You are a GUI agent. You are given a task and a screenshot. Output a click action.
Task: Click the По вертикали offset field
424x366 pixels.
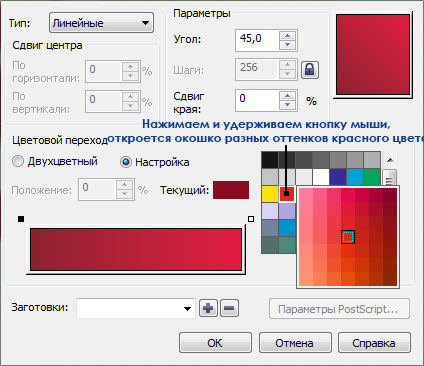pyautogui.click(x=103, y=101)
